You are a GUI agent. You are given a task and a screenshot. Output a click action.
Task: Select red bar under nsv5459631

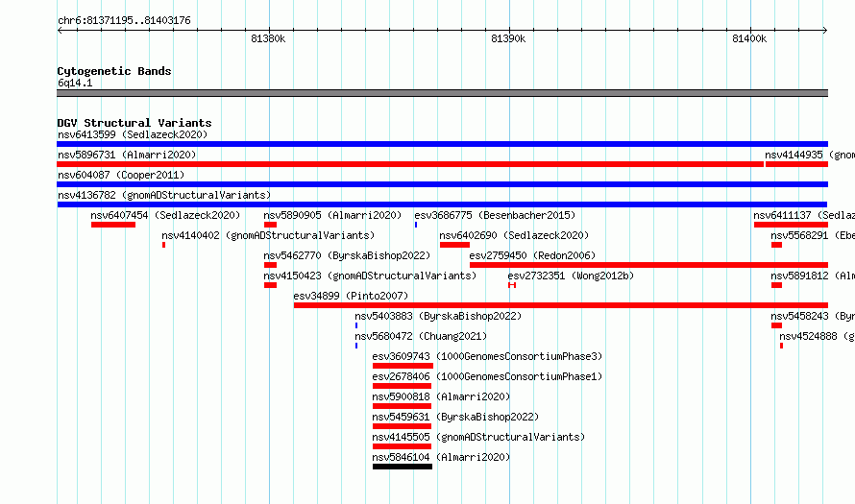[x=402, y=426]
